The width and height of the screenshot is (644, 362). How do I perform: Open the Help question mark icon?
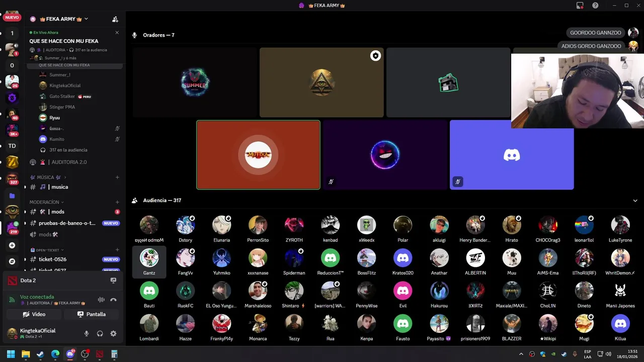[x=596, y=6]
